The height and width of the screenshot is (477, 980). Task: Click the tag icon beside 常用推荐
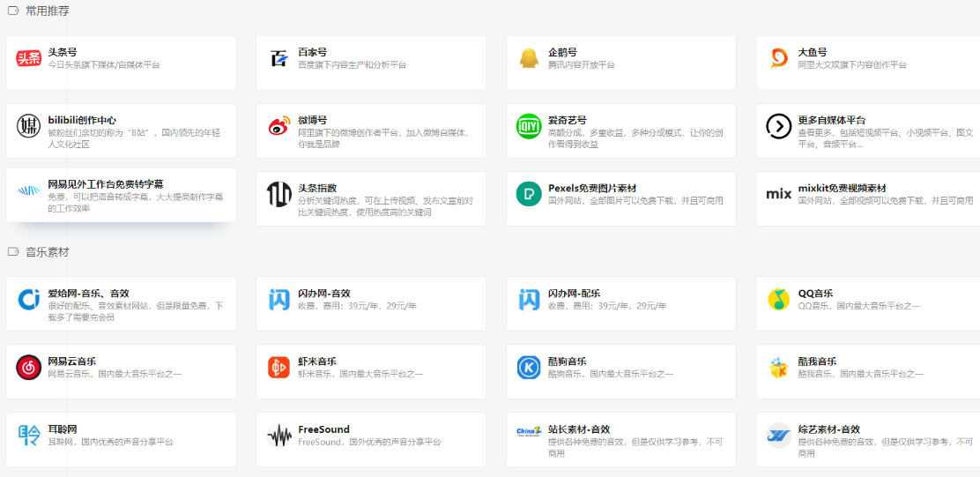12,11
